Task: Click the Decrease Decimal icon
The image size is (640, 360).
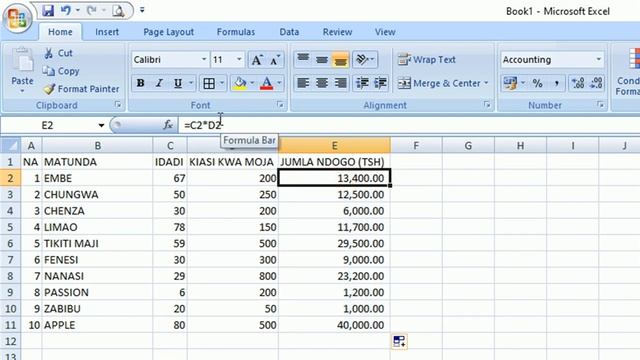Action: click(596, 83)
